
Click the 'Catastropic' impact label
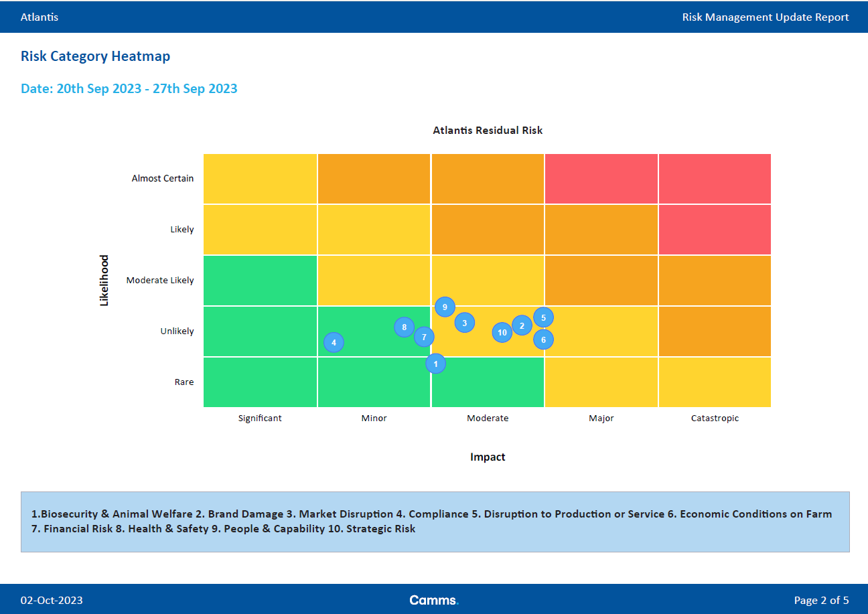coord(715,418)
